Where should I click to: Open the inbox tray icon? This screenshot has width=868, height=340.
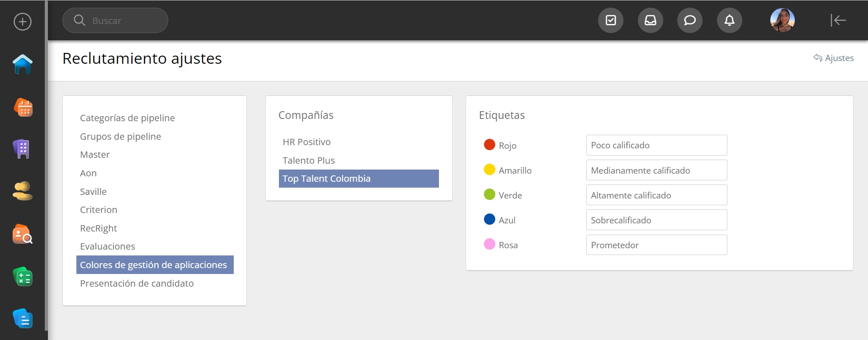coord(650,20)
